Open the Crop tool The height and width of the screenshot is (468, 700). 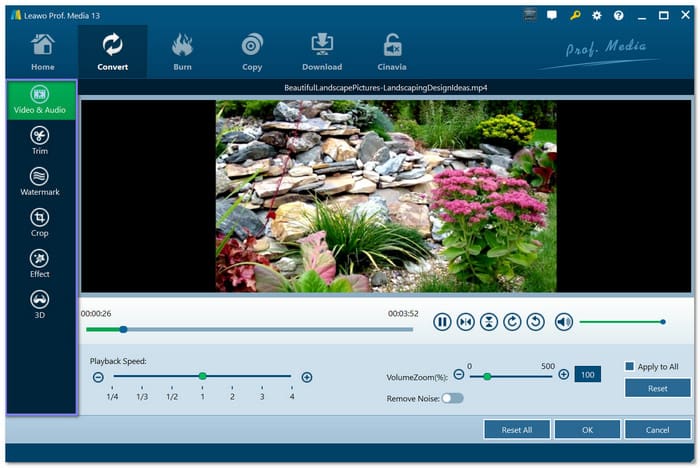pos(40,222)
